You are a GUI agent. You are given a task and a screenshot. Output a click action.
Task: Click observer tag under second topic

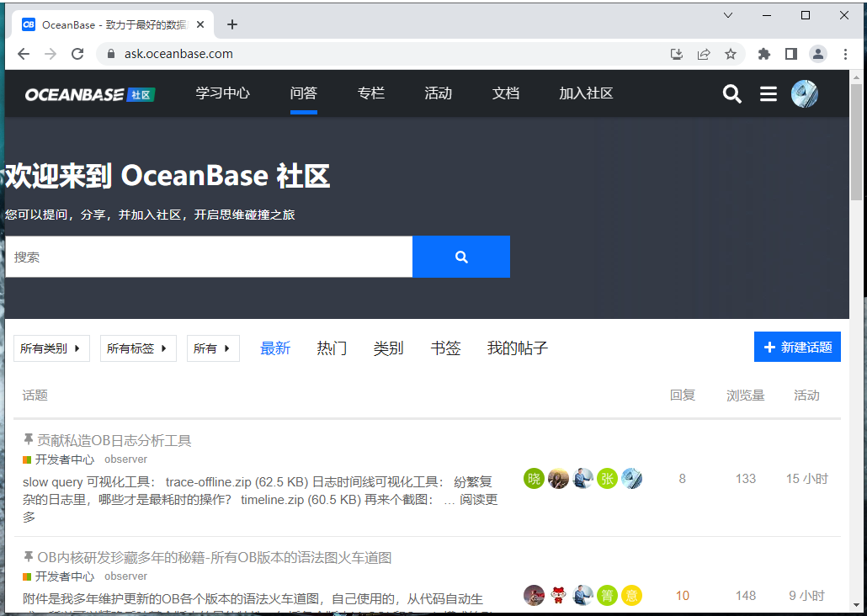pyautogui.click(x=126, y=576)
